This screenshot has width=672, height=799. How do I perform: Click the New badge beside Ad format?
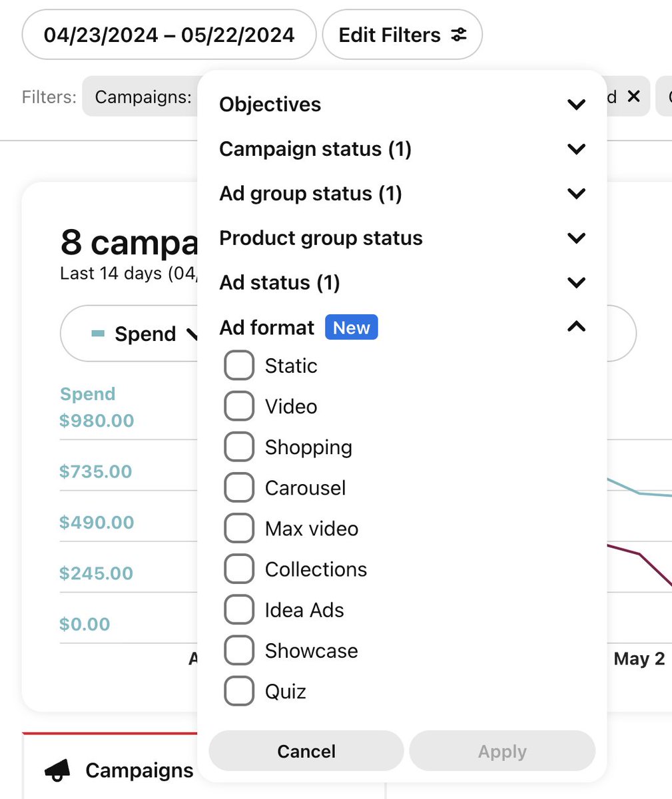pyautogui.click(x=351, y=327)
